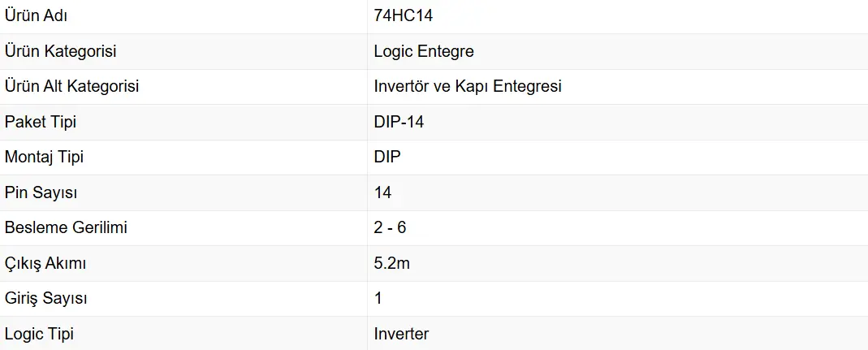Click the 'Ürün Kategorisi' row label
868x350 pixels.
coord(60,51)
